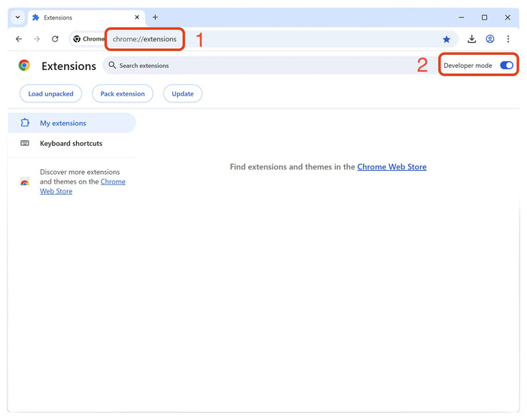Bookmark this page with the star icon
This screenshot has height=420, width=527.
tap(446, 39)
